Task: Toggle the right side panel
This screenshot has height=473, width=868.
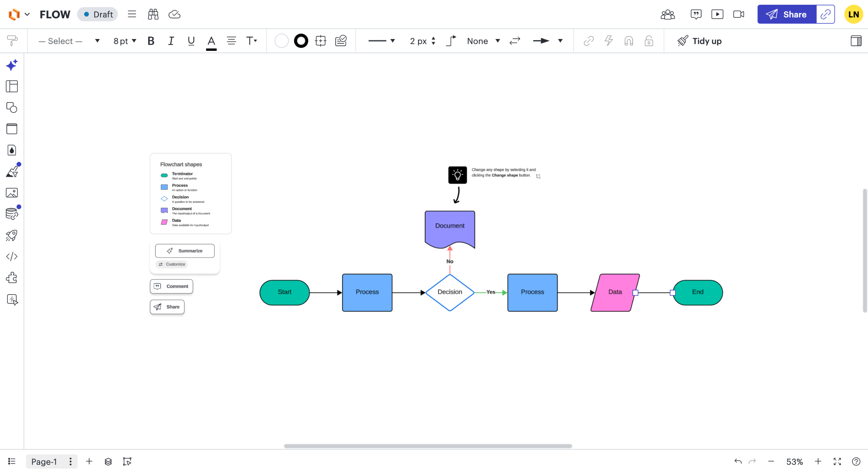Action: (x=856, y=41)
